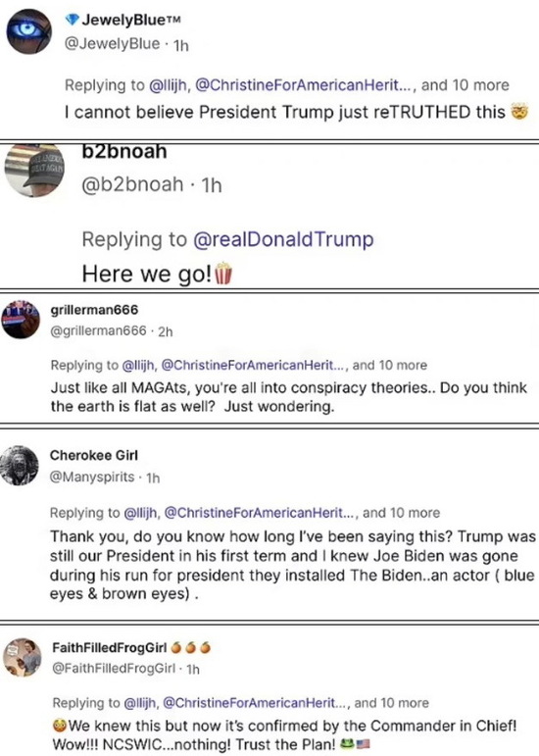Expand 'and 10 more' in Cherokee Girl's reply
The height and width of the screenshot is (756, 539).
click(x=401, y=513)
